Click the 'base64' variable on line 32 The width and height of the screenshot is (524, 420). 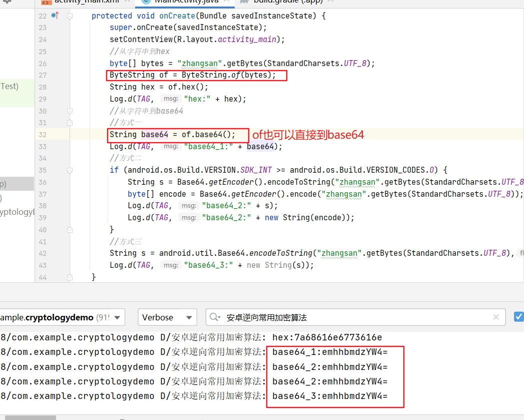(x=155, y=135)
